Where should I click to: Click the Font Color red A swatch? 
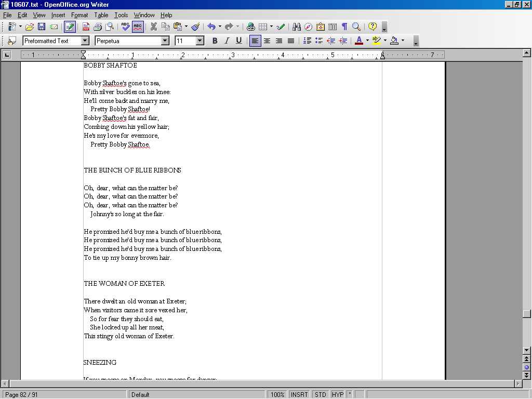point(358,41)
